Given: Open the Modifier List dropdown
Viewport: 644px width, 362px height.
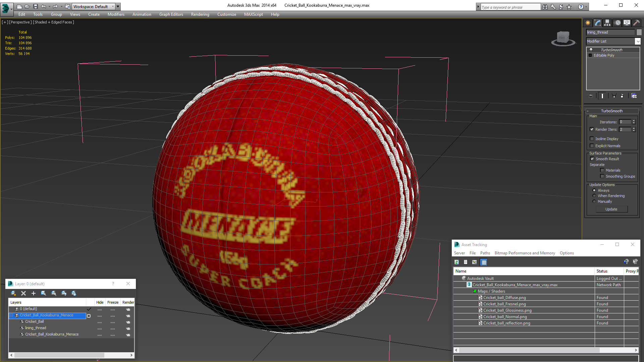Looking at the screenshot, I should point(637,41).
